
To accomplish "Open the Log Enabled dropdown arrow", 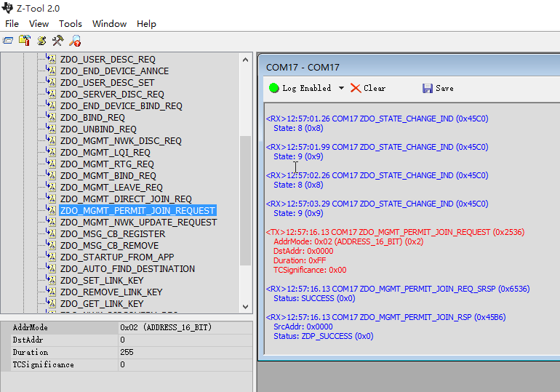I will [341, 88].
